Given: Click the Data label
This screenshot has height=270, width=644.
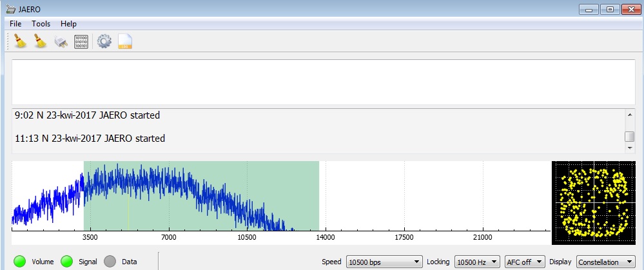Looking at the screenshot, I should pyautogui.click(x=130, y=262).
